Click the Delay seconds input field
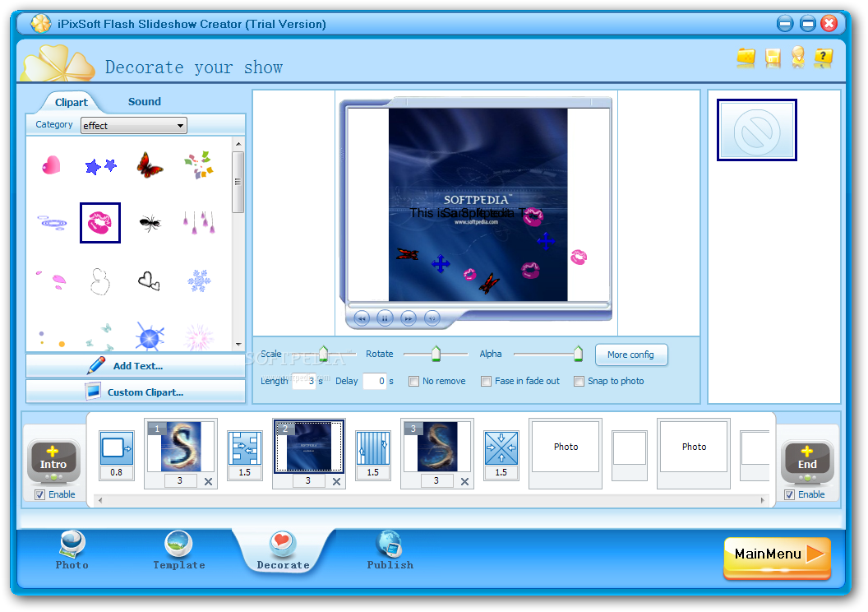Image resolution: width=868 pixels, height=612 pixels. tap(374, 381)
